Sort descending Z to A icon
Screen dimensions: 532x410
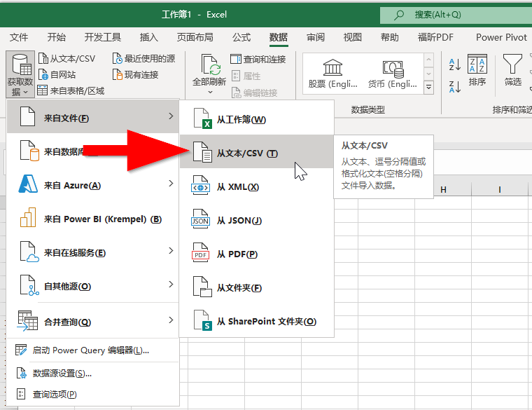(x=454, y=87)
